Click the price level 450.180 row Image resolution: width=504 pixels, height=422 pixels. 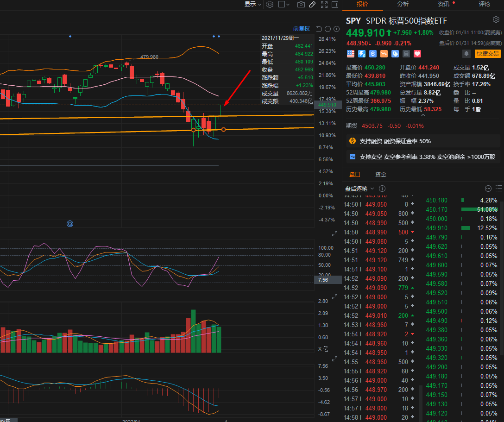(461, 200)
